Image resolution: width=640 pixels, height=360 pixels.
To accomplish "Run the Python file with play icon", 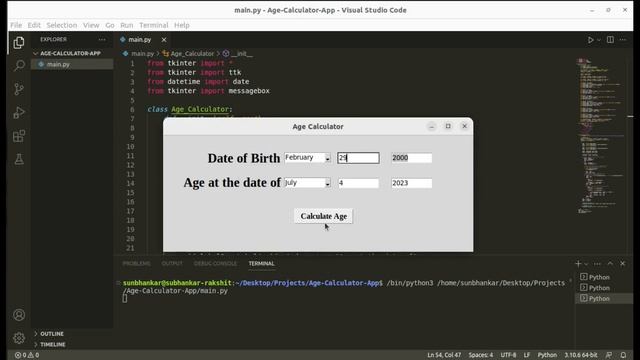I will (x=590, y=40).
